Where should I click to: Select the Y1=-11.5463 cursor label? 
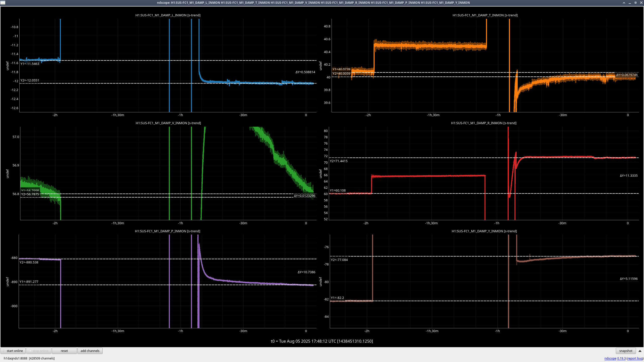30,64
